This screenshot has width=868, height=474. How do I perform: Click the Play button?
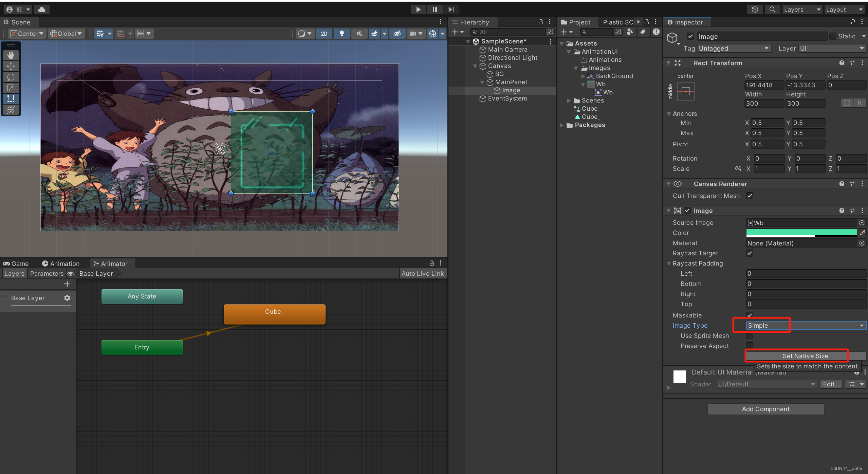(x=418, y=10)
